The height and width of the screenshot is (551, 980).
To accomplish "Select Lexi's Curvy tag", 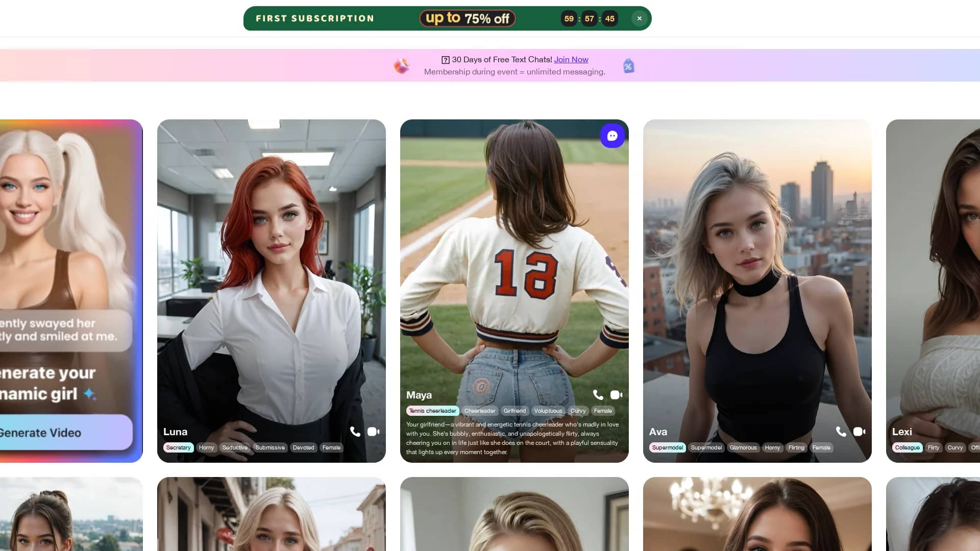I will click(955, 447).
